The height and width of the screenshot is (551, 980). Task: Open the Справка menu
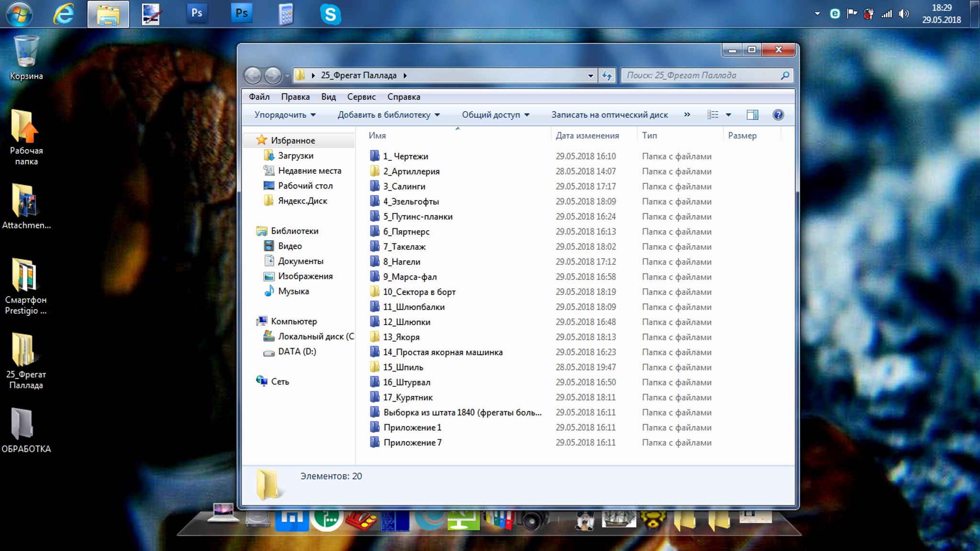404,97
